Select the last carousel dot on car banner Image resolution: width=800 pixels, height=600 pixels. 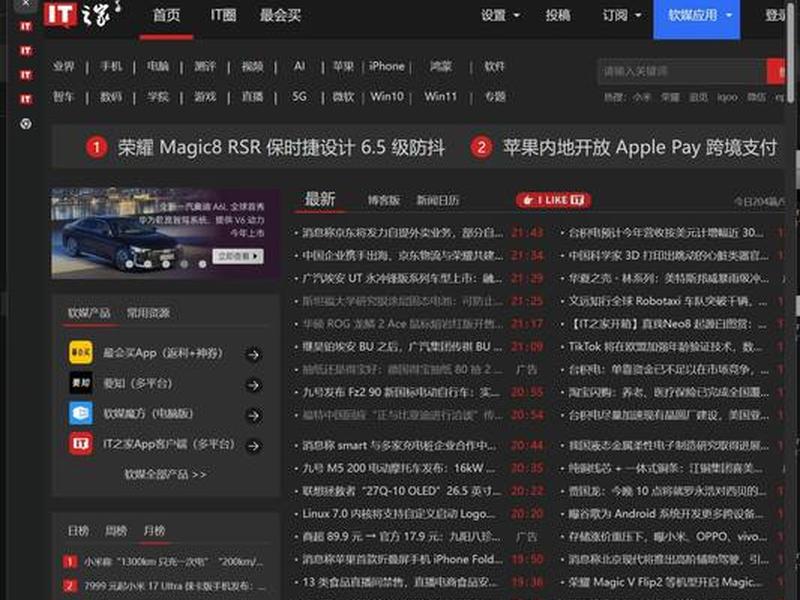[203, 264]
